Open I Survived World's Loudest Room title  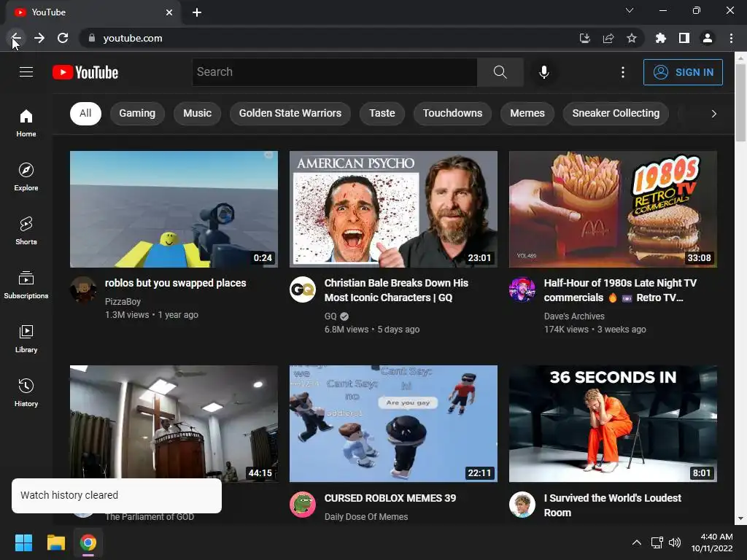click(x=613, y=505)
